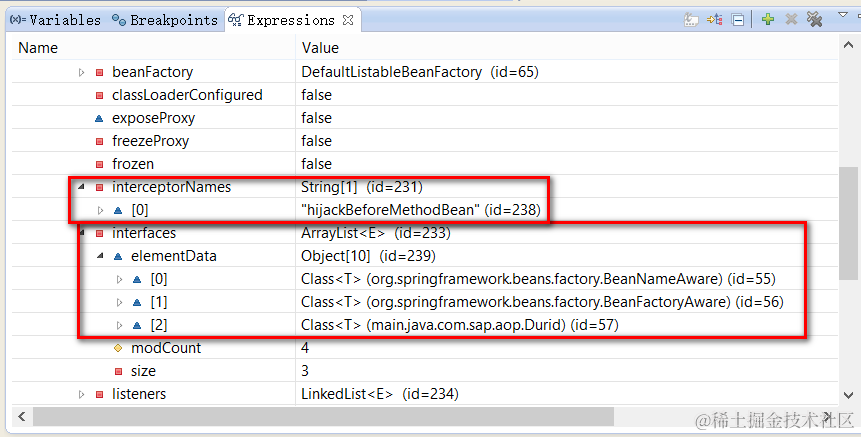Screen dimensions: 861x437
Task: Click Collapse All toolbar icon
Action: pyautogui.click(x=739, y=20)
